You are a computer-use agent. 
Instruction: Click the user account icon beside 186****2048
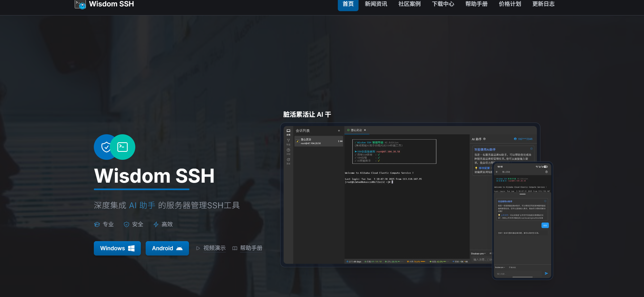click(515, 139)
